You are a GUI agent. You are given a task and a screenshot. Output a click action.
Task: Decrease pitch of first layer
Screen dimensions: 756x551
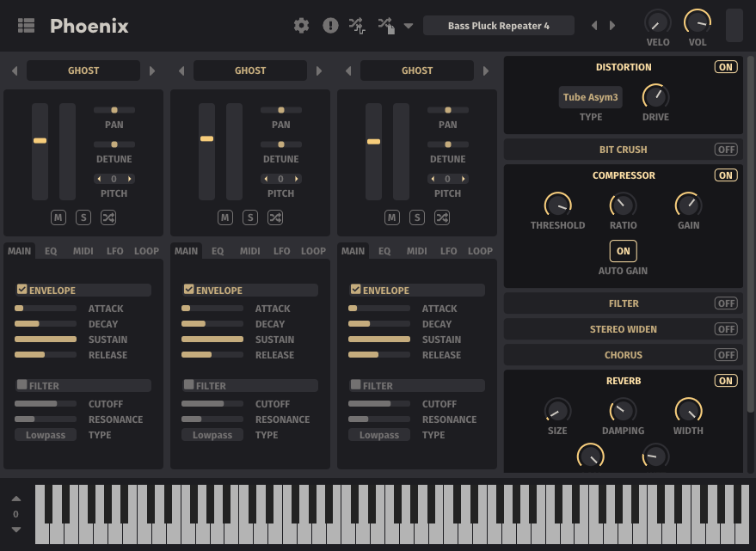point(99,179)
